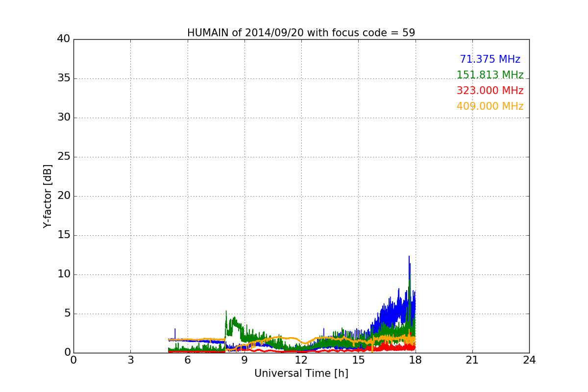Click the "Y-factor [dB]" axis label
This screenshot has width=588, height=392.
(x=47, y=196)
